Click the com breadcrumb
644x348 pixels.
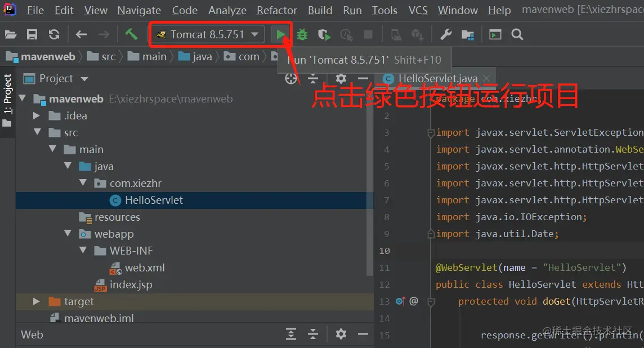pos(241,57)
